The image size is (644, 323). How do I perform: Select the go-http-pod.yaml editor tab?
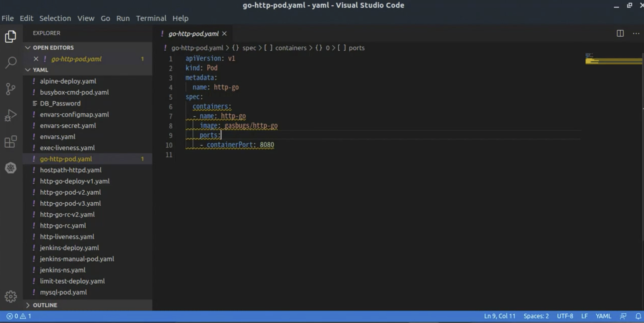pyautogui.click(x=193, y=34)
